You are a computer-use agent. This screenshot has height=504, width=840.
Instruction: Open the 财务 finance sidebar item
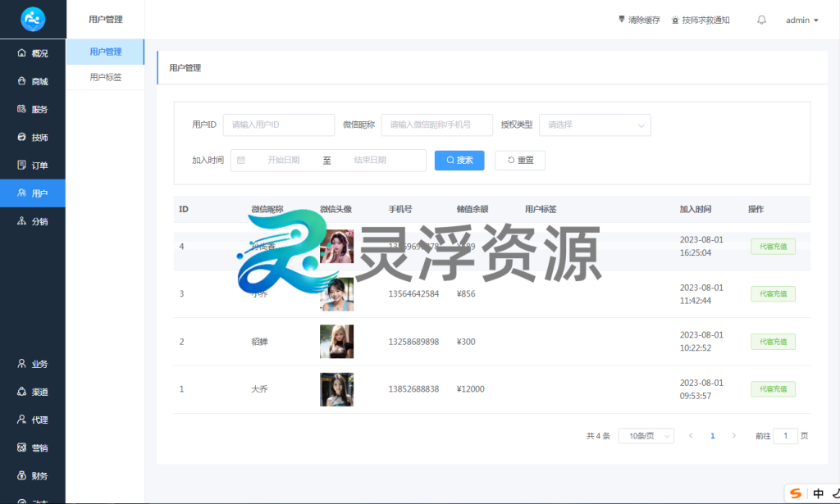pyautogui.click(x=33, y=475)
